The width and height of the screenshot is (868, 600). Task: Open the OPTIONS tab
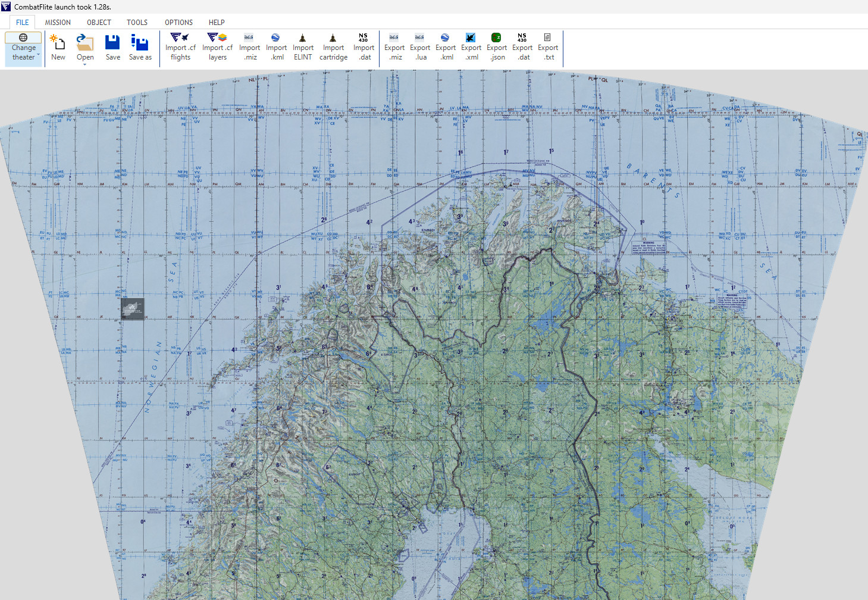click(178, 22)
